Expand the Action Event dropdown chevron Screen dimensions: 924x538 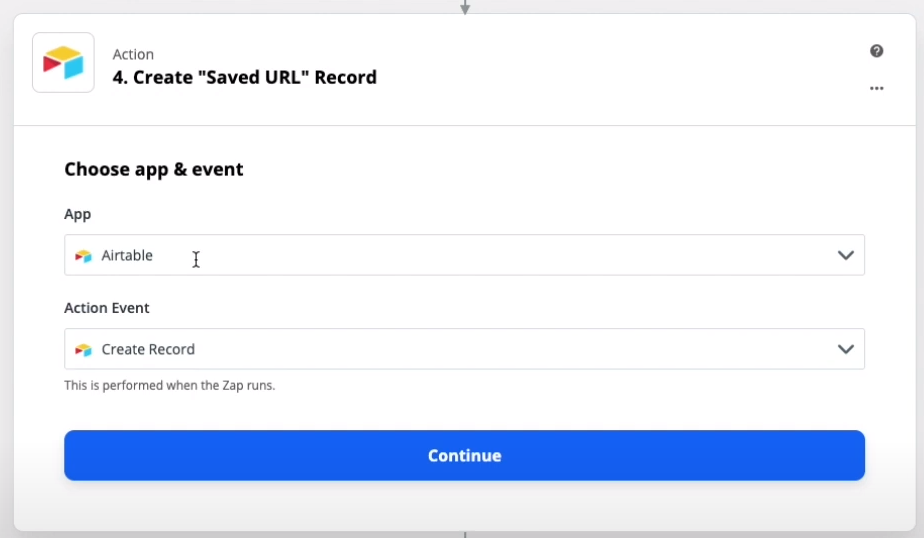coord(846,349)
